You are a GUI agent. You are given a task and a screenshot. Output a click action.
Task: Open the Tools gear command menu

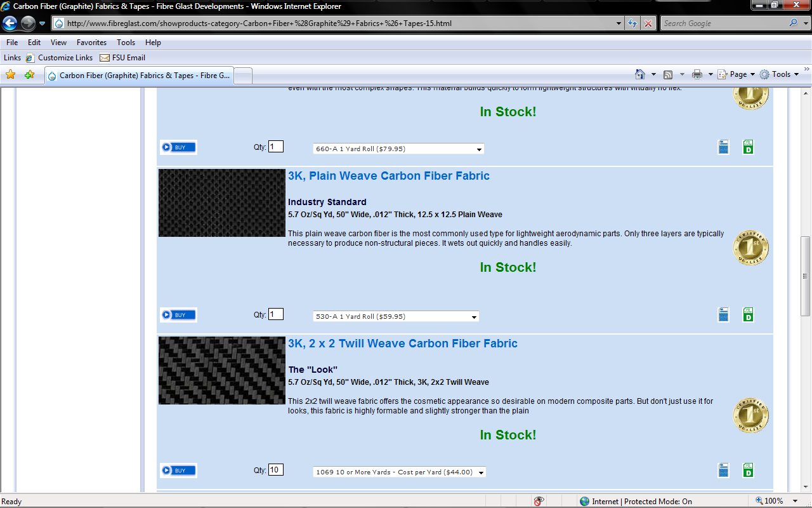tap(778, 74)
